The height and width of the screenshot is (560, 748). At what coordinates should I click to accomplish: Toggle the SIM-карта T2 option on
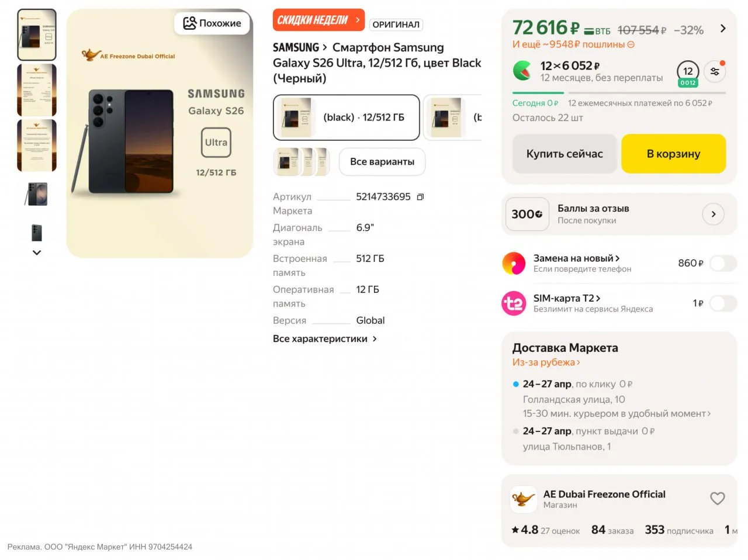723,303
